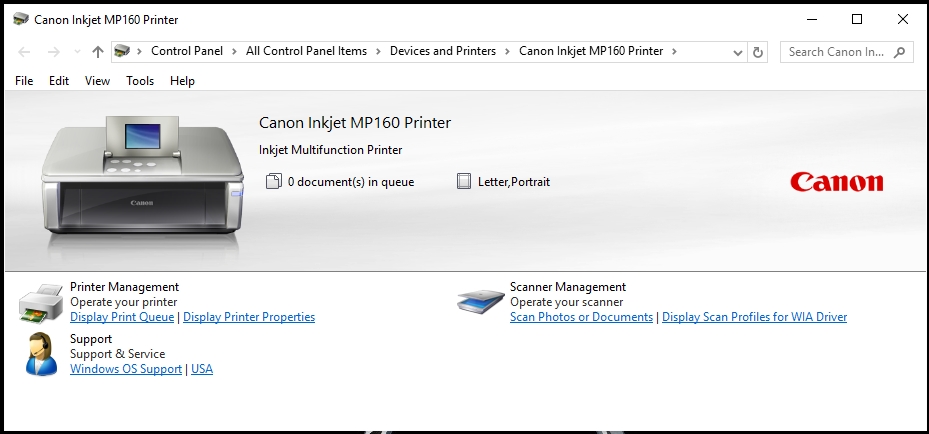Screen dimensions: 929x434
Task: Click the Operate your scanner text
Action: 566,302
